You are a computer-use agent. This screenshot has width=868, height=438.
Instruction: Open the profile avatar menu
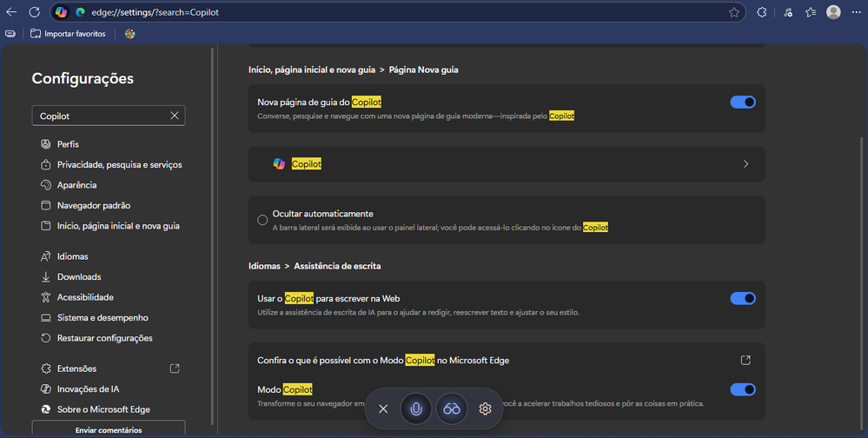point(833,12)
